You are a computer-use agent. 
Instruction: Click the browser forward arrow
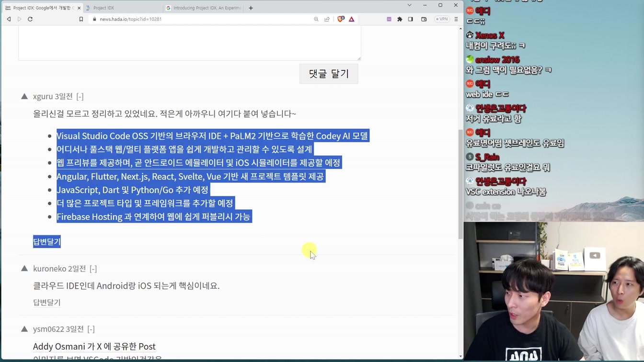(x=19, y=19)
